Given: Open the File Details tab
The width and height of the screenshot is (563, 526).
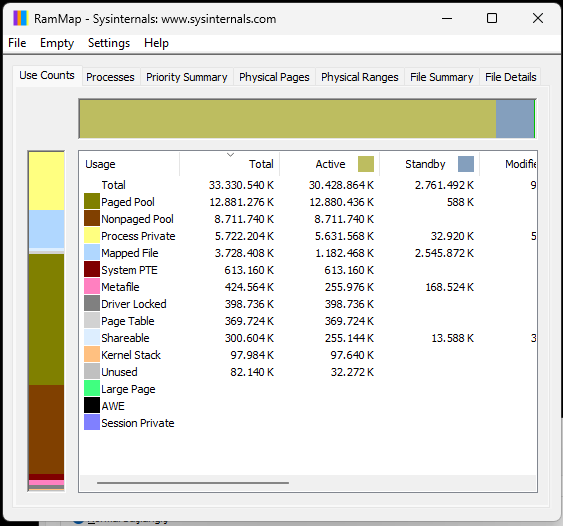Looking at the screenshot, I should tap(511, 77).
